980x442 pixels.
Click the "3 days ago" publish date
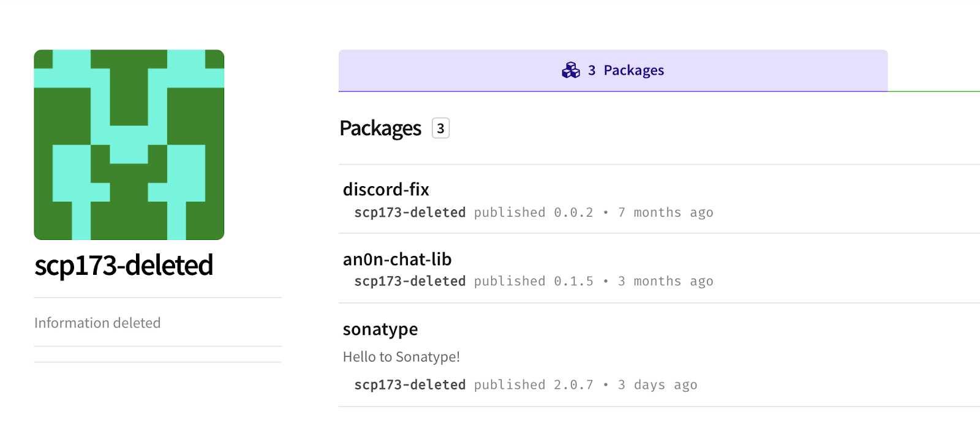click(657, 384)
